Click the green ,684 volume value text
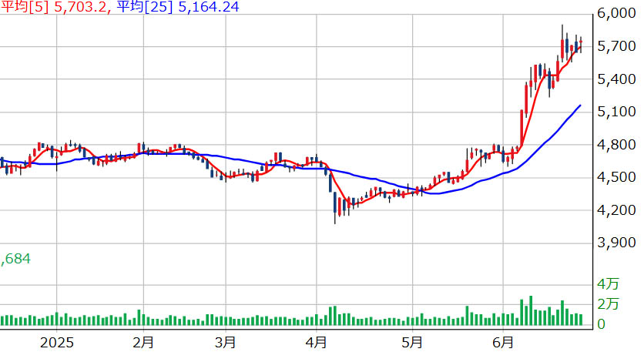This screenshot has width=644, height=362. click(15, 259)
